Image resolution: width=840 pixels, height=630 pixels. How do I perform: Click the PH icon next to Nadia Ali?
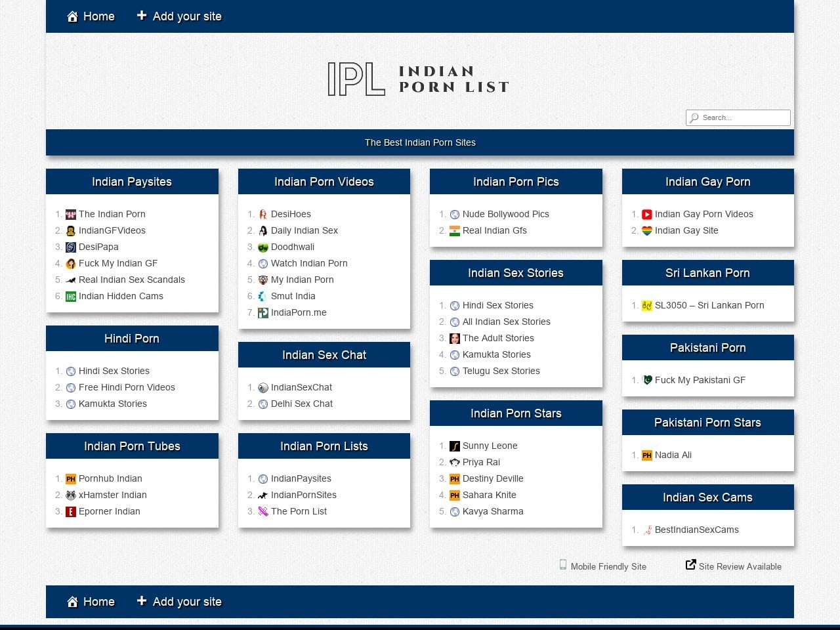(647, 455)
